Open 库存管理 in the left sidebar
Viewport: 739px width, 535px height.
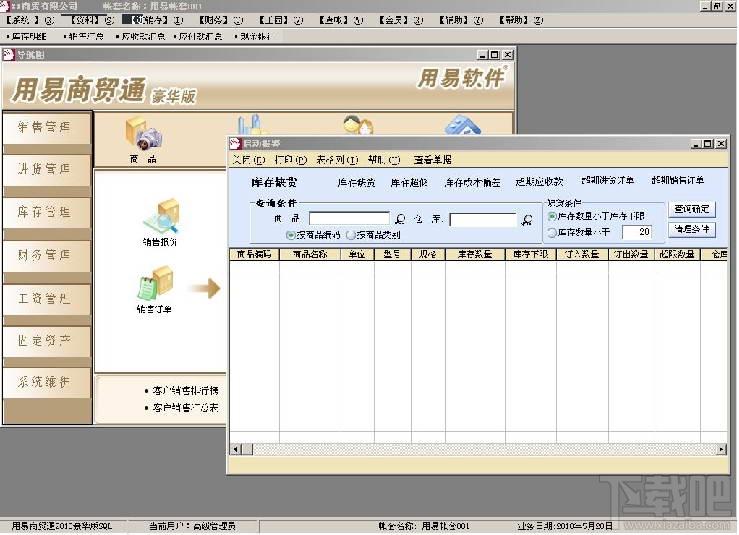(x=46, y=213)
